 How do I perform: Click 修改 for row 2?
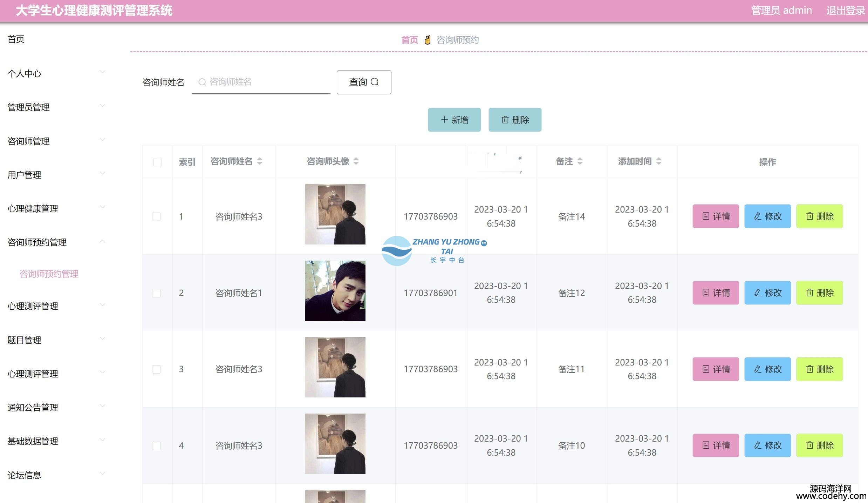pos(767,293)
